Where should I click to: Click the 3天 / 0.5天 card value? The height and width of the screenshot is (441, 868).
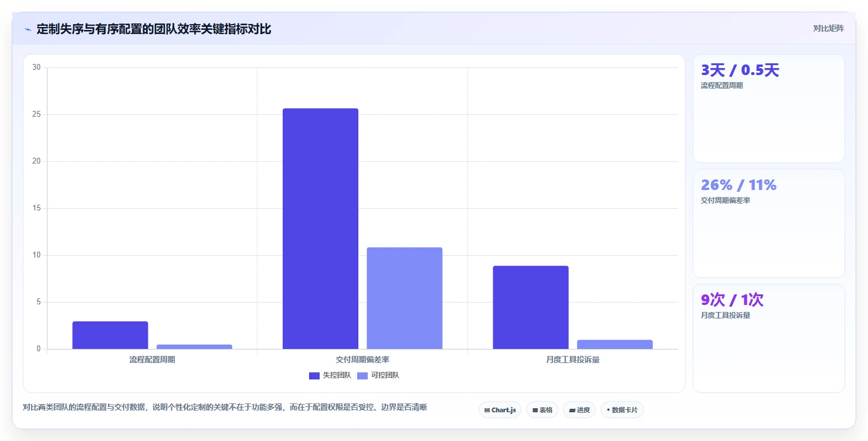coord(740,70)
